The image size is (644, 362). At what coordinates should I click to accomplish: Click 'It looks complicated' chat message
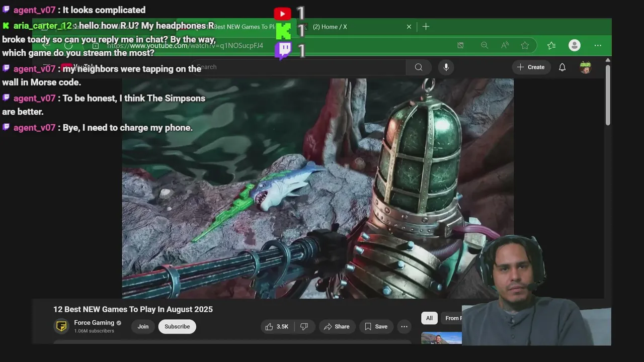pyautogui.click(x=104, y=10)
